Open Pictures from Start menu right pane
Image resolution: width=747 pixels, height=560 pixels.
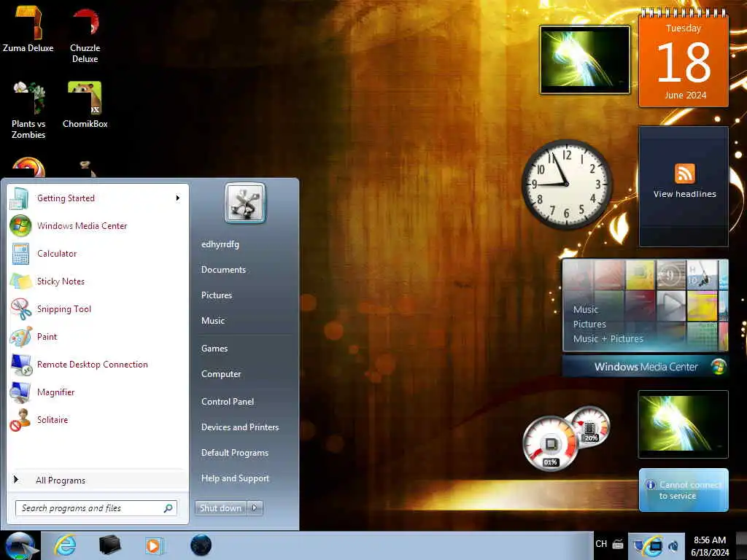tap(216, 295)
